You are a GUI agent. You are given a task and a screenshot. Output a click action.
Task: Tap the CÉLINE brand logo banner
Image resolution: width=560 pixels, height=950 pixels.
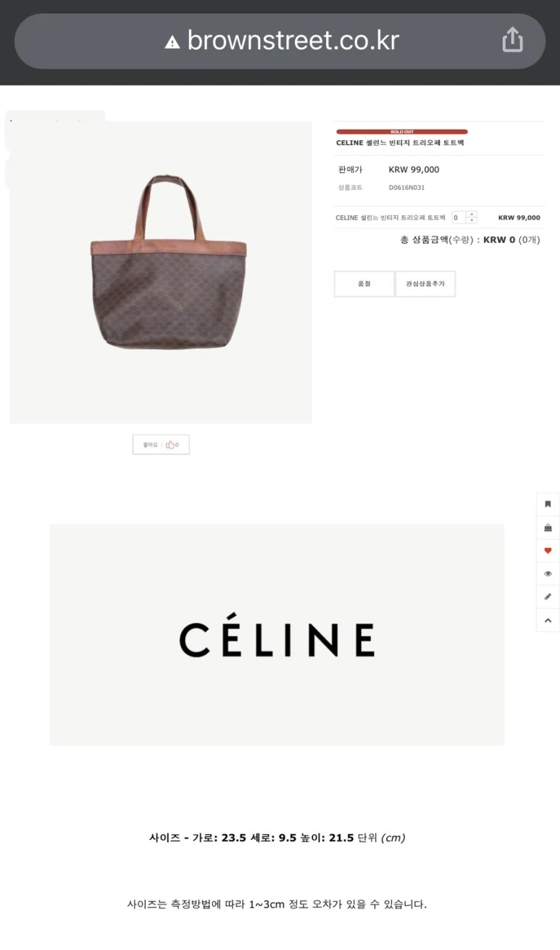tap(277, 635)
